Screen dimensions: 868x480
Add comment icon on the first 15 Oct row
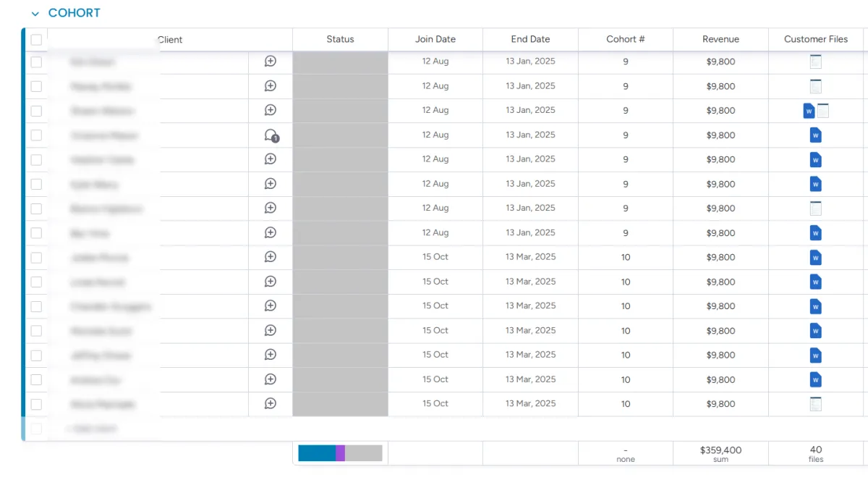(x=271, y=257)
